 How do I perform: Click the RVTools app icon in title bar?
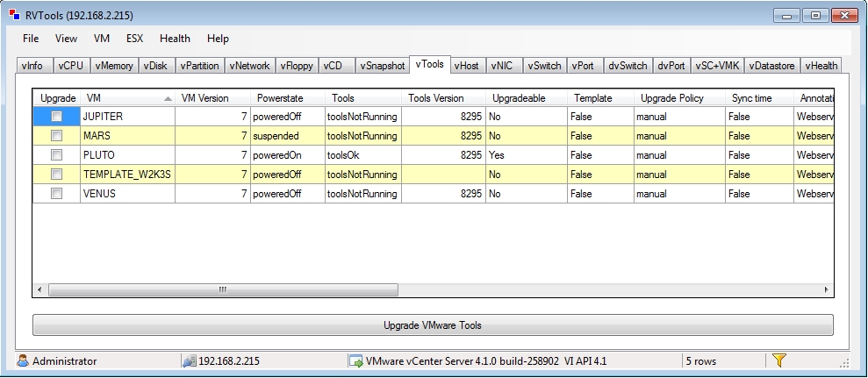pos(14,15)
